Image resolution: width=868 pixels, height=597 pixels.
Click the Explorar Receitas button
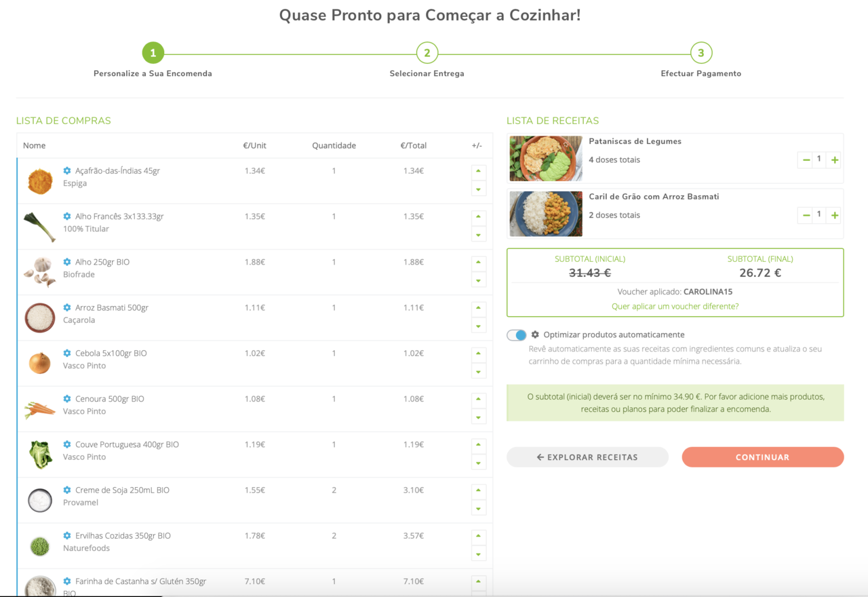pyautogui.click(x=587, y=457)
